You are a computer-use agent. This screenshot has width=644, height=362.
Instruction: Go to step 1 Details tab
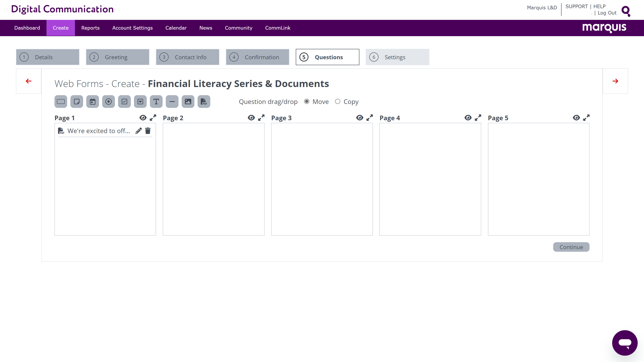(48, 57)
